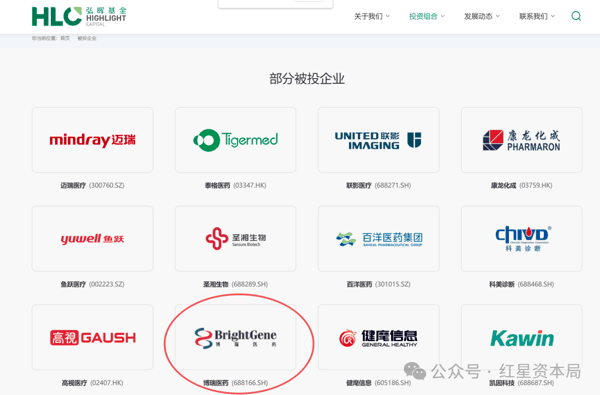
Task: Open the 联系我们 menu
Action: (x=533, y=16)
